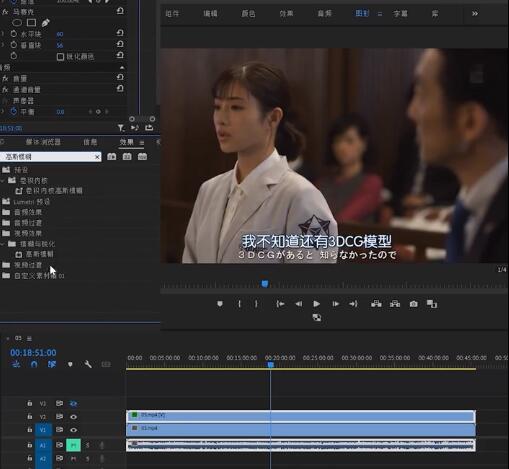Image resolution: width=509 pixels, height=469 pixels.
Task: Unmute track A1 with green M button
Action: (73, 445)
